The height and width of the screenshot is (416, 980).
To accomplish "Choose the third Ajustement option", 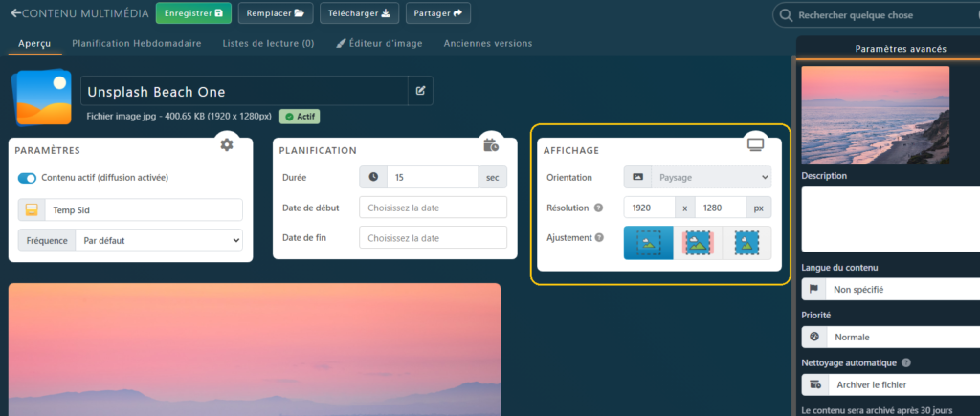I will point(746,243).
